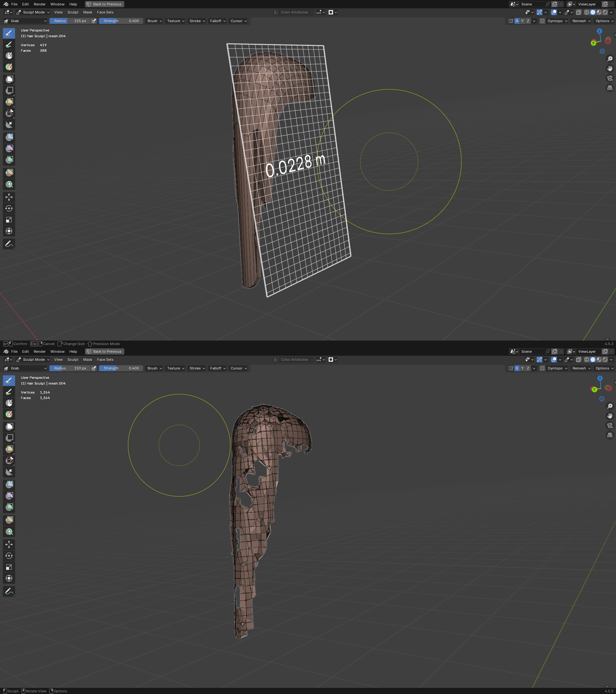Toggle Z symmetry in top window
Image resolution: width=616 pixels, height=694 pixels.
point(528,21)
